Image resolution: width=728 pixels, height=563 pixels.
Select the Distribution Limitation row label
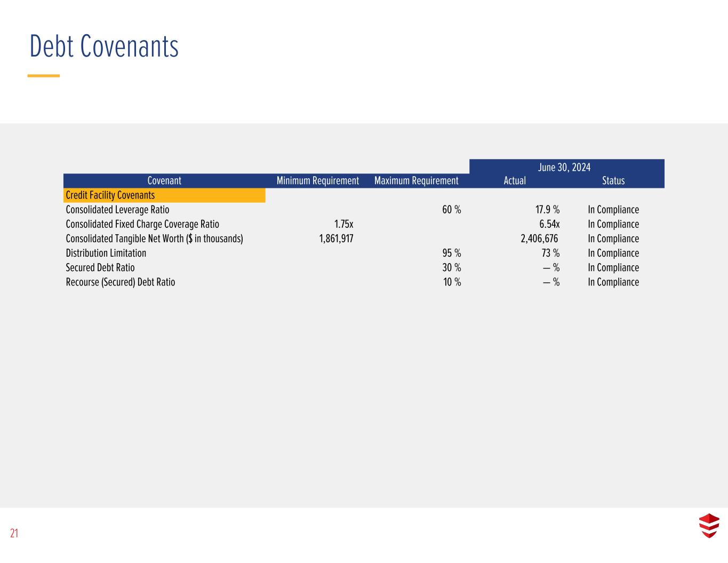tap(106, 253)
